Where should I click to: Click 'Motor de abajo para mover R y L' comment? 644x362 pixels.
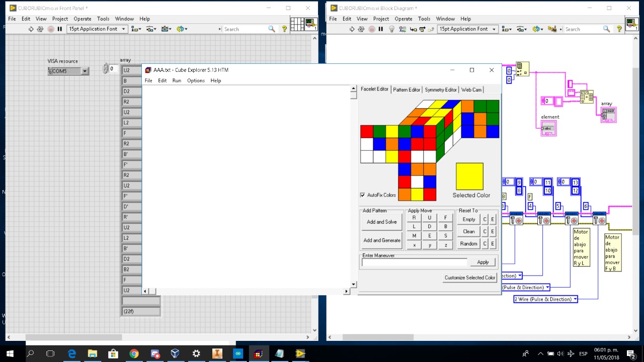(581, 248)
